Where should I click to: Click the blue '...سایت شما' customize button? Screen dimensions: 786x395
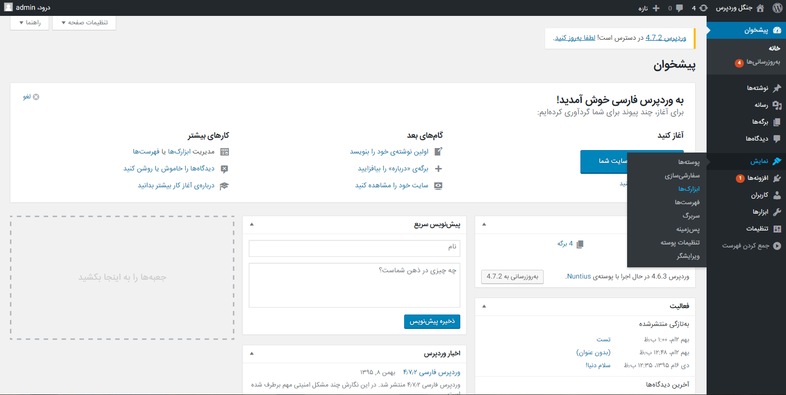[x=604, y=161]
